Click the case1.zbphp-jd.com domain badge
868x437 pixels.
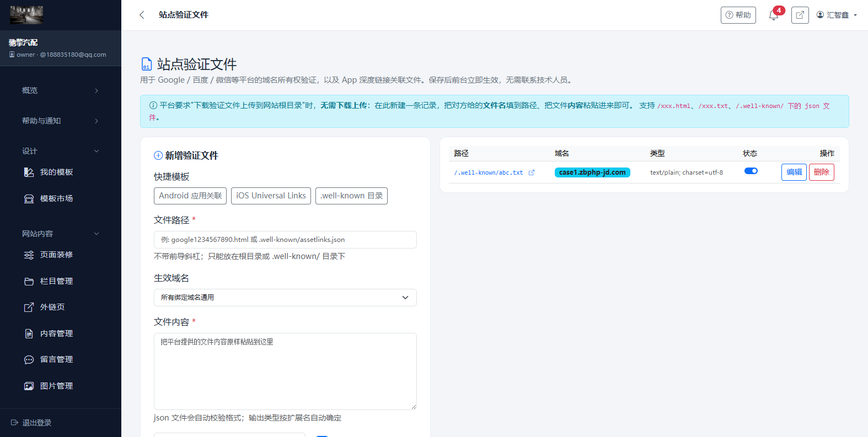(x=592, y=172)
